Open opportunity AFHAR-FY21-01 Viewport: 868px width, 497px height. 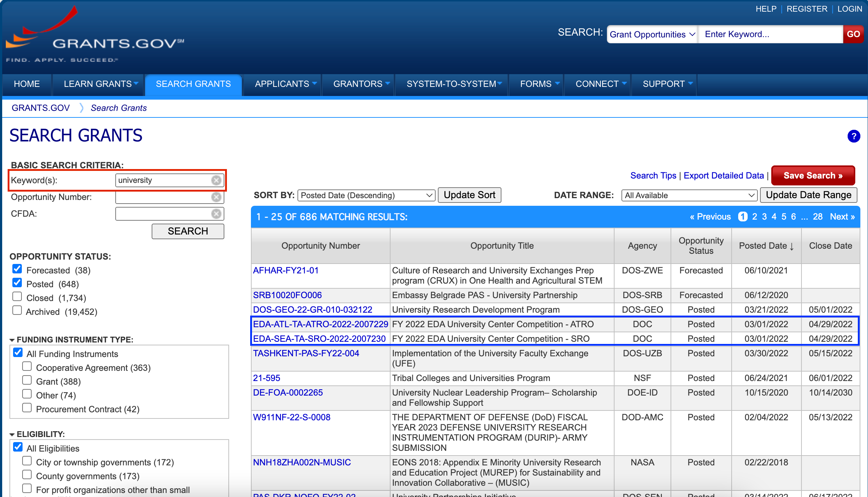click(286, 270)
